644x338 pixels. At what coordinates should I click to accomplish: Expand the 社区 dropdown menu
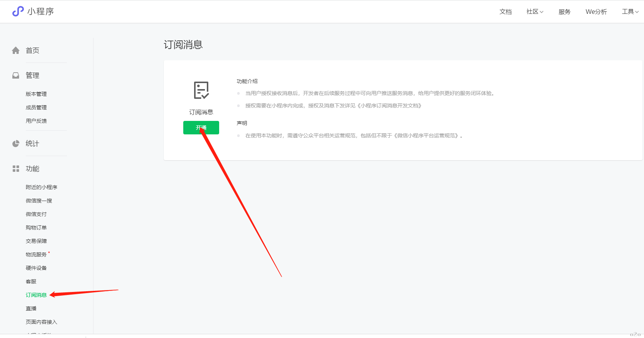coord(535,12)
